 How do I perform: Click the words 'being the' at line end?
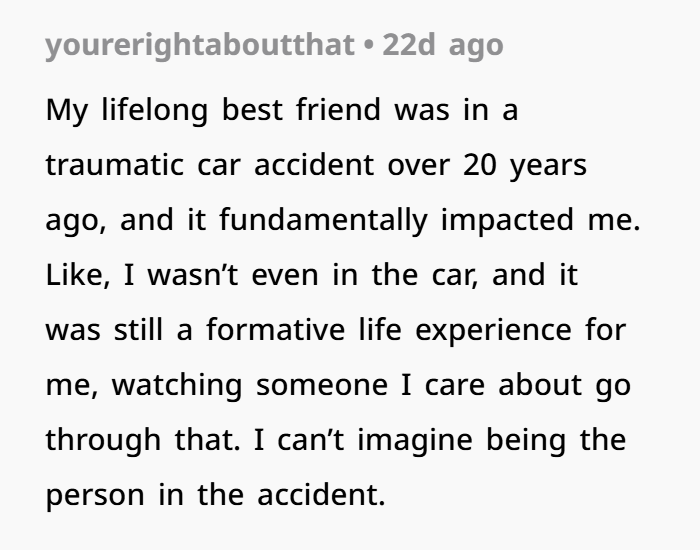[556, 440]
